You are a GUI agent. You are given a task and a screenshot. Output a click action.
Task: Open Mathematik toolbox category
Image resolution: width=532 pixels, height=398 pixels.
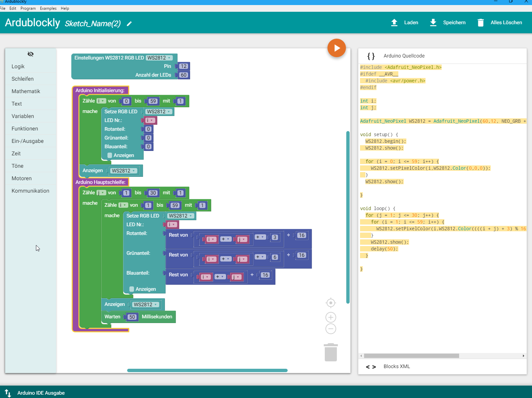point(31,91)
